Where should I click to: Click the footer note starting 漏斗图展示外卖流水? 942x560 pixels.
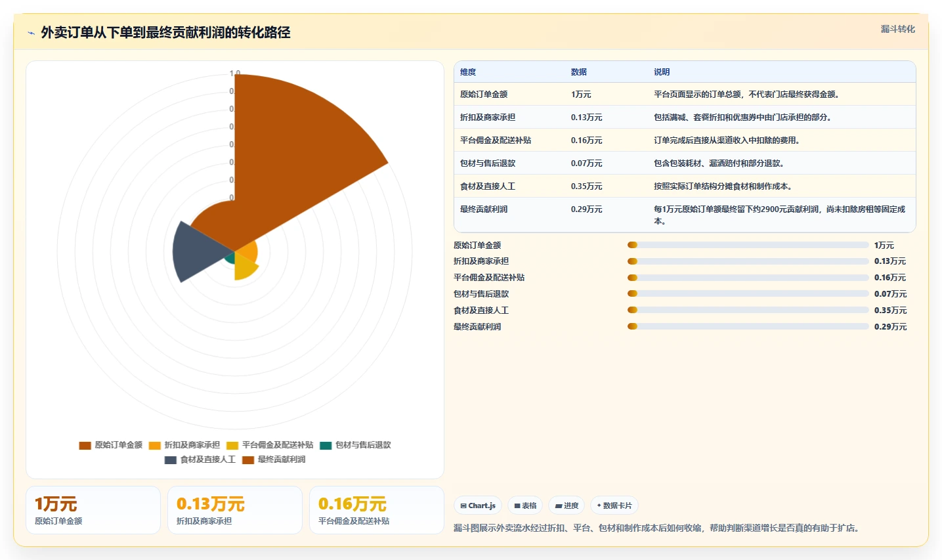(x=656, y=528)
